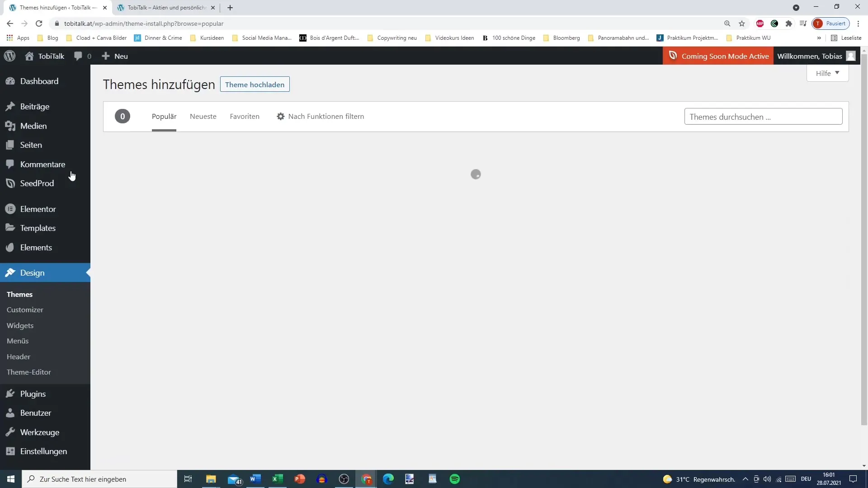Click the Plugins sidebar icon

pos(10,394)
